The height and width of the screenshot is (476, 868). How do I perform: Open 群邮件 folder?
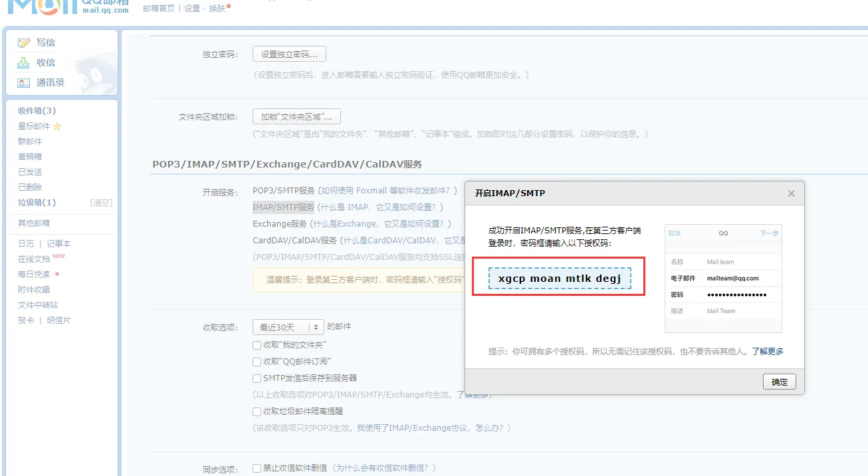[x=30, y=142]
